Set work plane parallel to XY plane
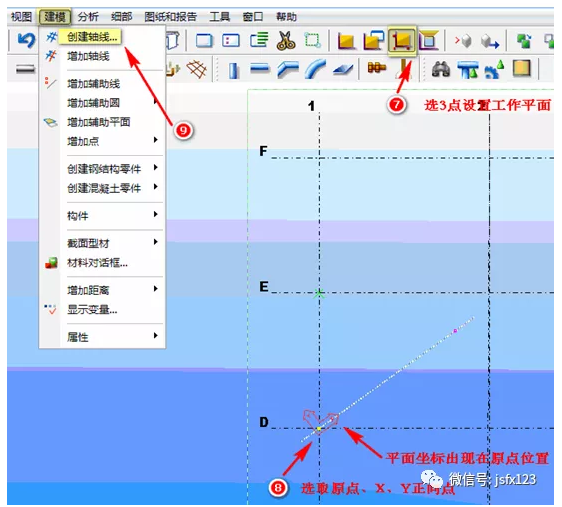Screen dimensions: 562x507 point(346,41)
